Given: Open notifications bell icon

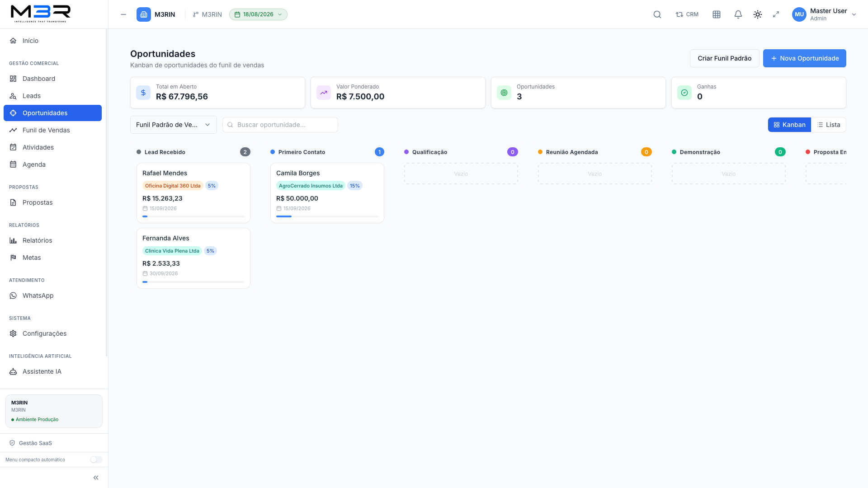Looking at the screenshot, I should [738, 14].
